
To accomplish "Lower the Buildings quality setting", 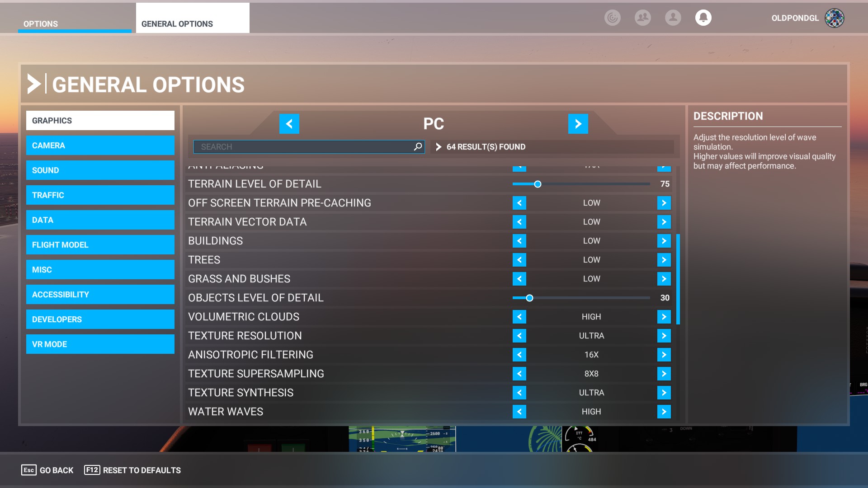I will click(519, 241).
